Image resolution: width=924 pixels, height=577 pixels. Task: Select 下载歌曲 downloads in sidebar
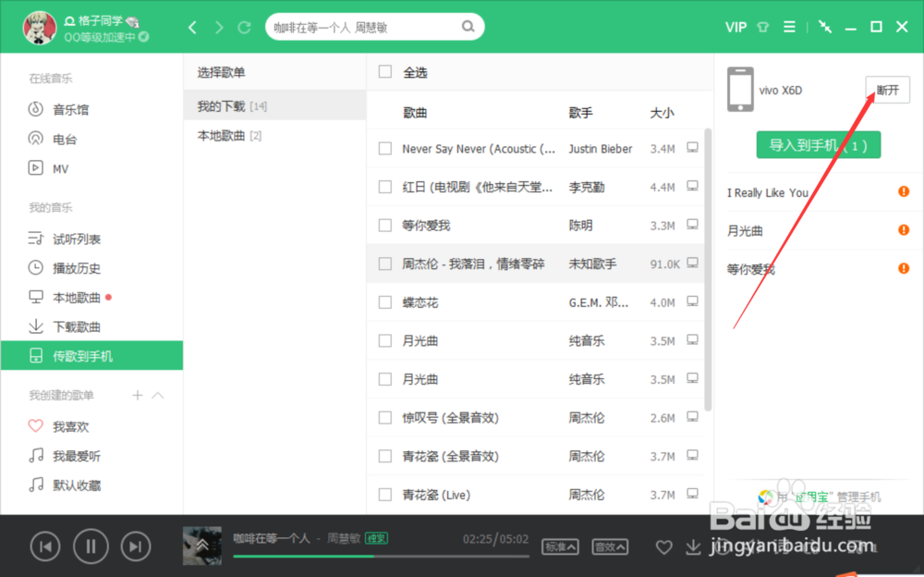point(75,325)
